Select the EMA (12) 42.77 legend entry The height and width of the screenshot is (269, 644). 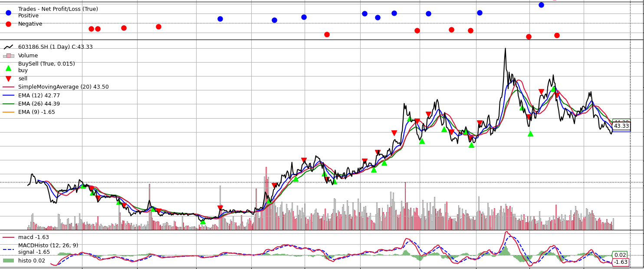(39, 95)
